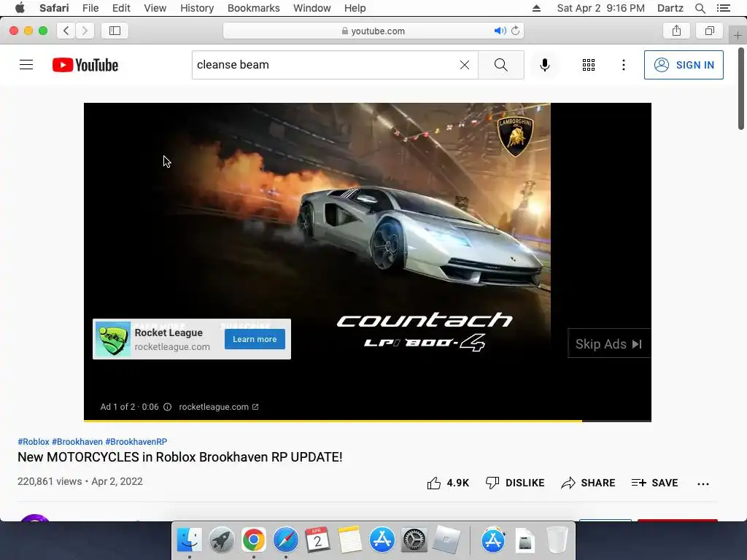The width and height of the screenshot is (747, 560).
Task: Open the Edit menu
Action: (121, 8)
